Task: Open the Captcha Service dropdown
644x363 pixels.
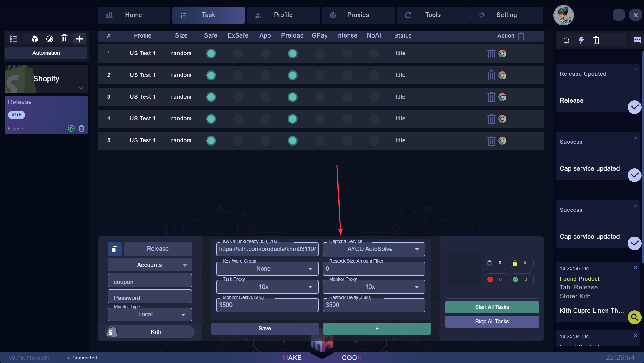Action: tap(374, 249)
